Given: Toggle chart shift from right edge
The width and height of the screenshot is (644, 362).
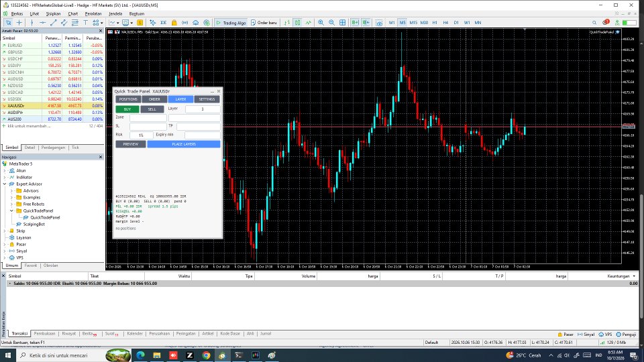Looking at the screenshot, I should click(366, 23).
